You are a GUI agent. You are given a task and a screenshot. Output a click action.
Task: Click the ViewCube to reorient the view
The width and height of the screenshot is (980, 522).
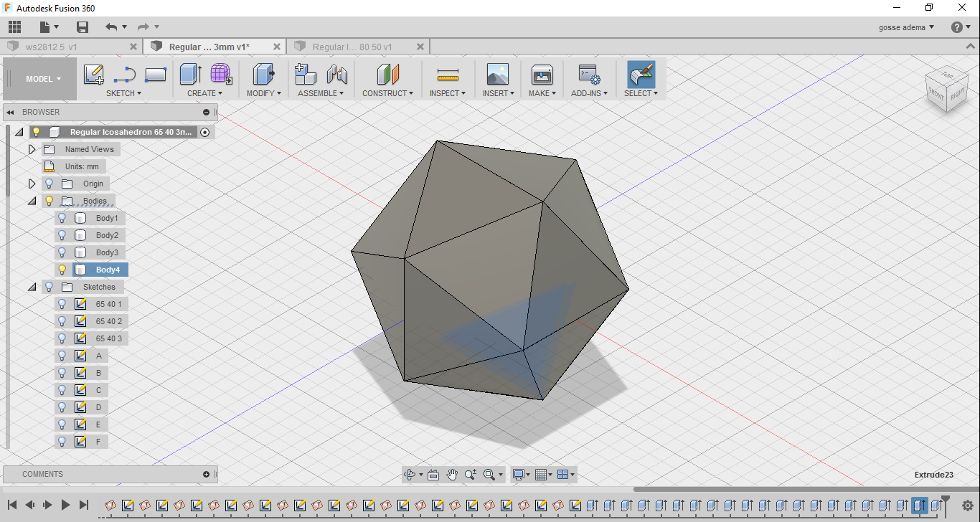946,89
